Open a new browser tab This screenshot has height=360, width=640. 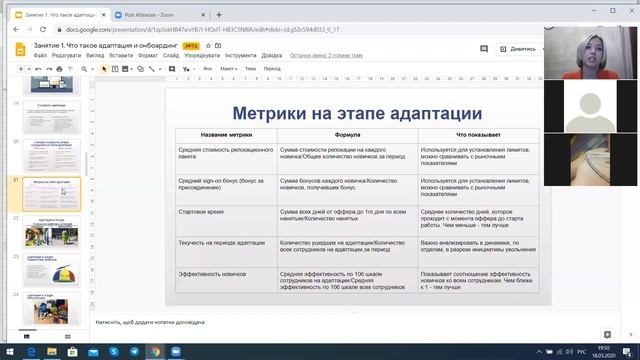coord(219,15)
